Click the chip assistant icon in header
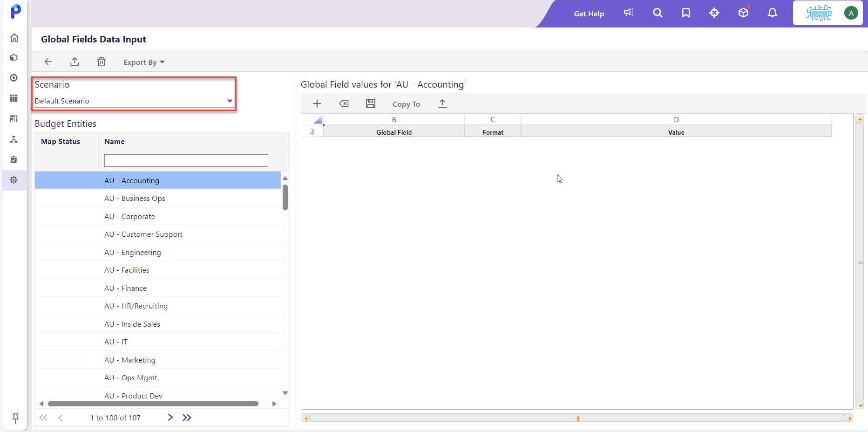This screenshot has height=432, width=868. point(819,13)
